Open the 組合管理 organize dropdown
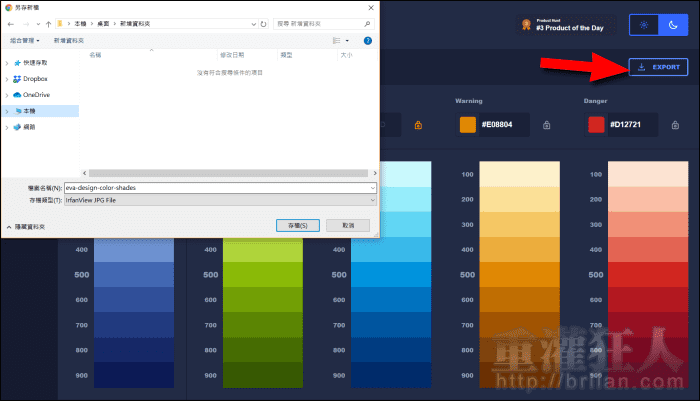 pyautogui.click(x=27, y=40)
